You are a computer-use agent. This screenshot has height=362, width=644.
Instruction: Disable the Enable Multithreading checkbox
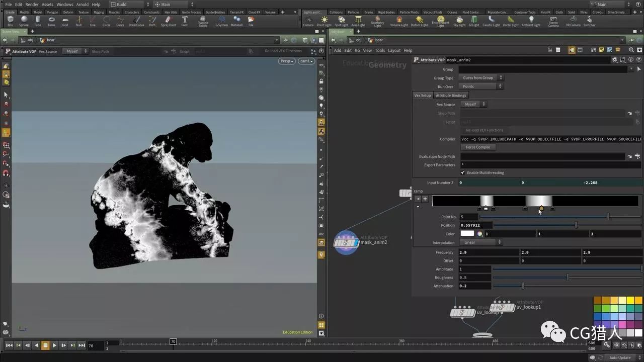click(463, 172)
